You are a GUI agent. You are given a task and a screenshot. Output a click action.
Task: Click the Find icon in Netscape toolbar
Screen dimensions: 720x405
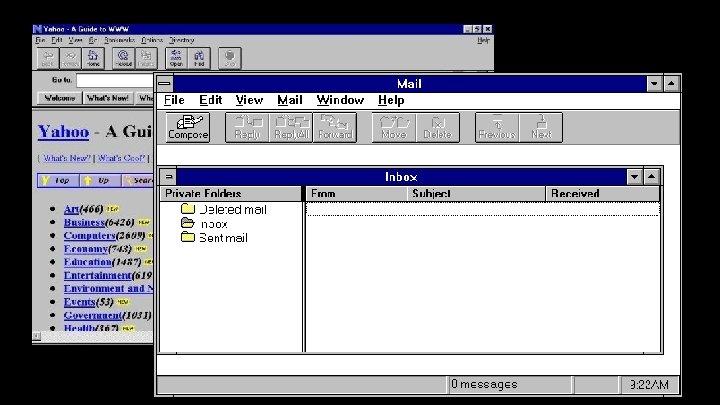coord(199,58)
